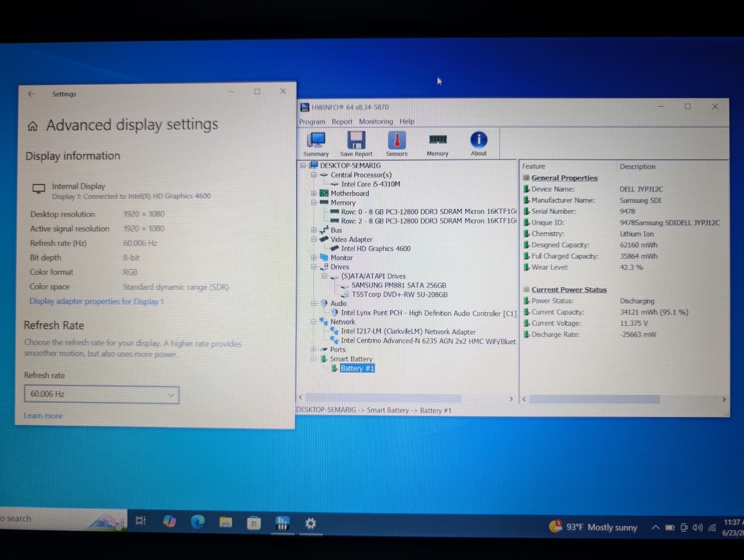The height and width of the screenshot is (560, 744).
Task: Click the (S)ATA/ATAPI Drives node
Action: pyautogui.click(x=373, y=276)
